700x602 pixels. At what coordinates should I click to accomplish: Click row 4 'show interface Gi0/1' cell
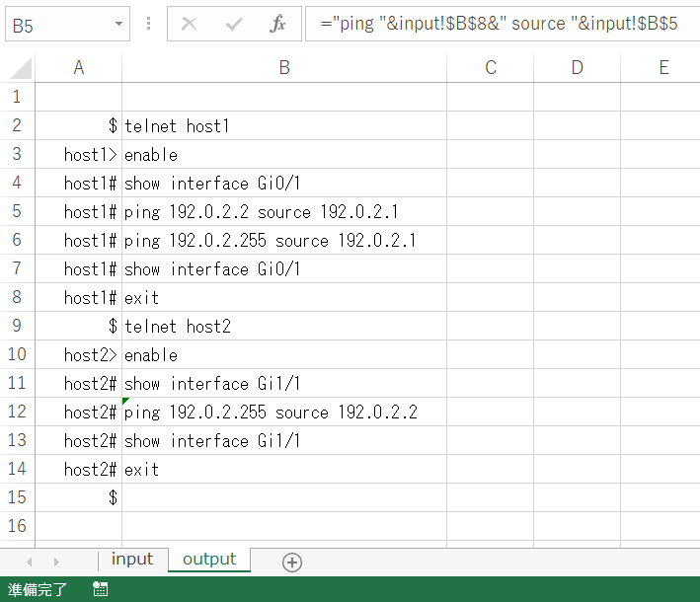pos(284,183)
